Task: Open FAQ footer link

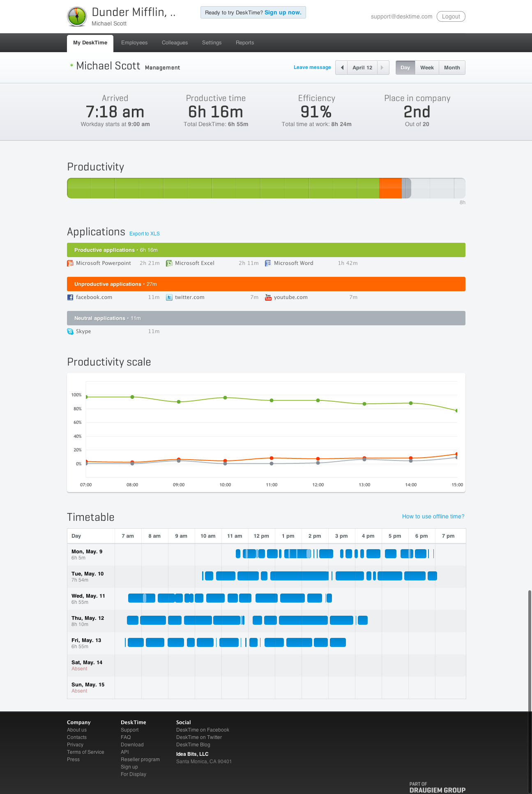Action: click(126, 737)
